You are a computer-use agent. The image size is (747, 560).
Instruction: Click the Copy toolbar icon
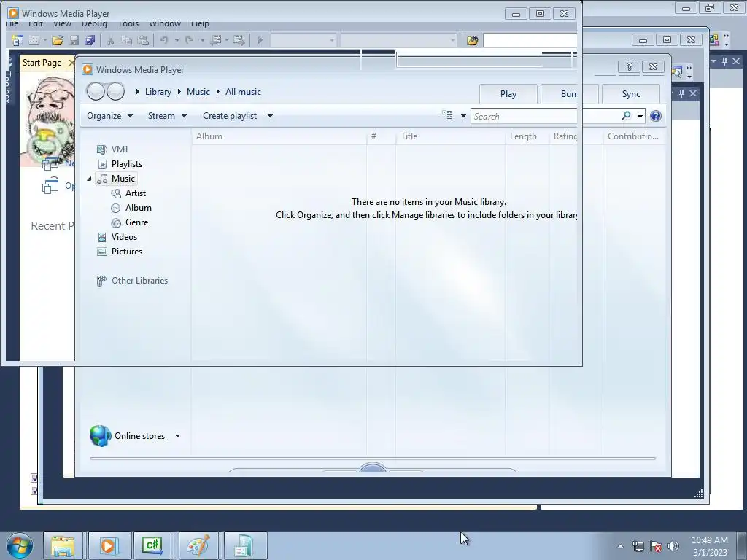tap(127, 41)
